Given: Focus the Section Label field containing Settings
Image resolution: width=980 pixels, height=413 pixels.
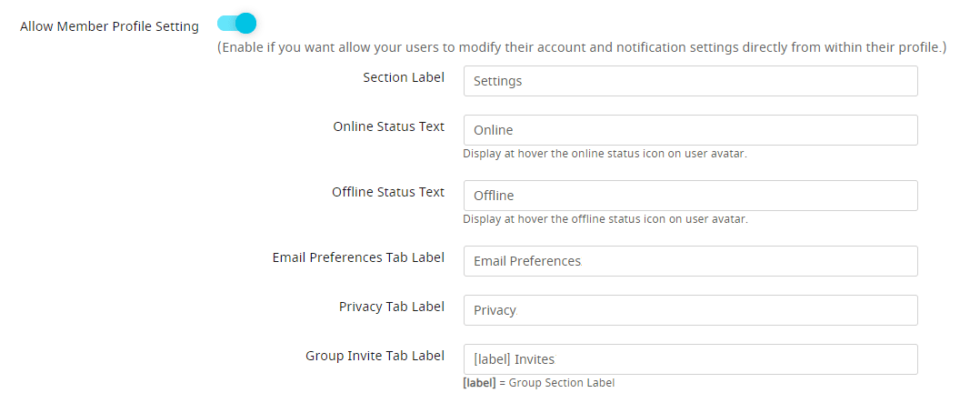Looking at the screenshot, I should point(691,81).
